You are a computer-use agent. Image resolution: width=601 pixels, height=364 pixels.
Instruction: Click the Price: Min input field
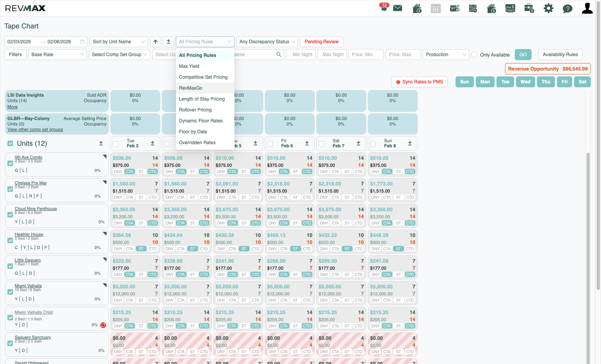[x=366, y=55]
